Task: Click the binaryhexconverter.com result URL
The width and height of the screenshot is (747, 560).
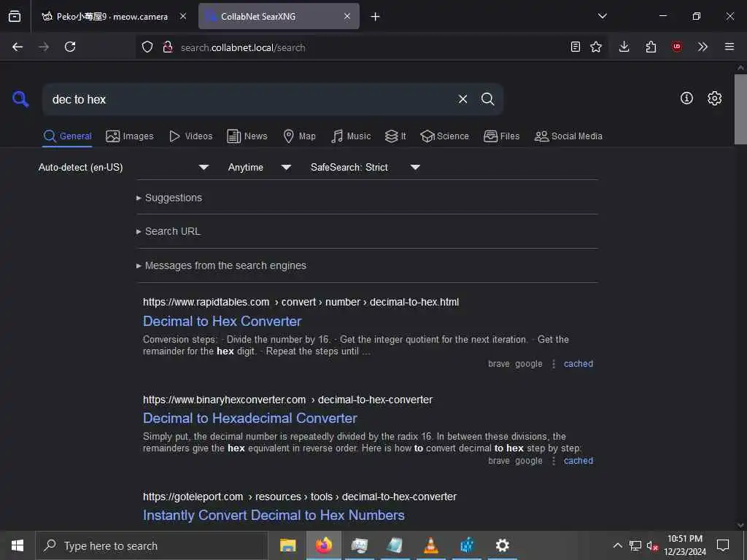Action: (287, 400)
